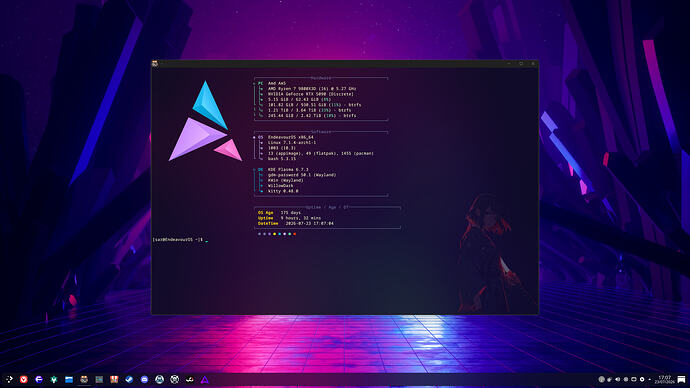Click the first round icon in the system tray
The width and height of the screenshot is (690, 388).
[602, 379]
